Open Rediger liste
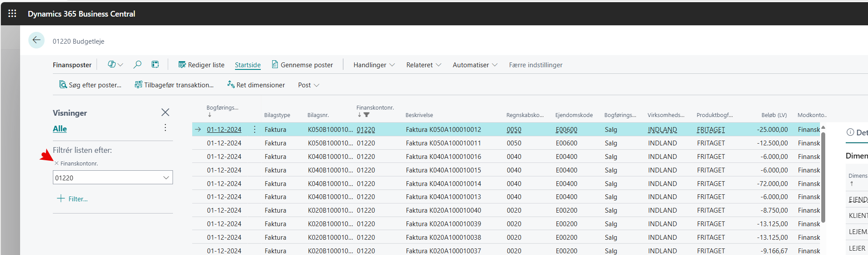Viewport: 868px width, 255px height. (201, 65)
